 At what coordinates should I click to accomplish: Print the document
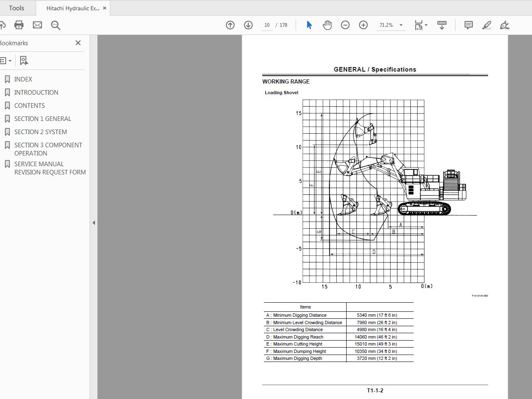click(x=19, y=25)
